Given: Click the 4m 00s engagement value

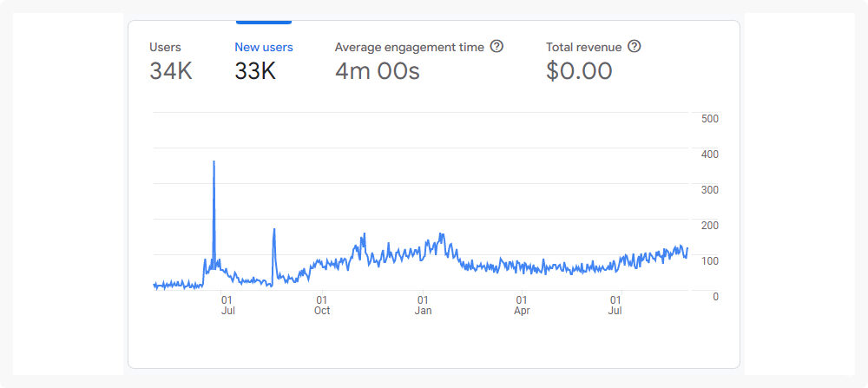Looking at the screenshot, I should (377, 71).
